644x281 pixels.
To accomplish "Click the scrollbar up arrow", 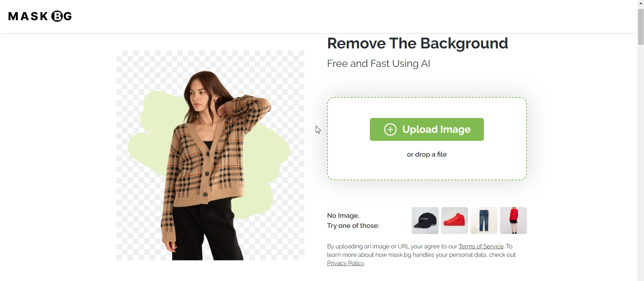I will (641, 3).
